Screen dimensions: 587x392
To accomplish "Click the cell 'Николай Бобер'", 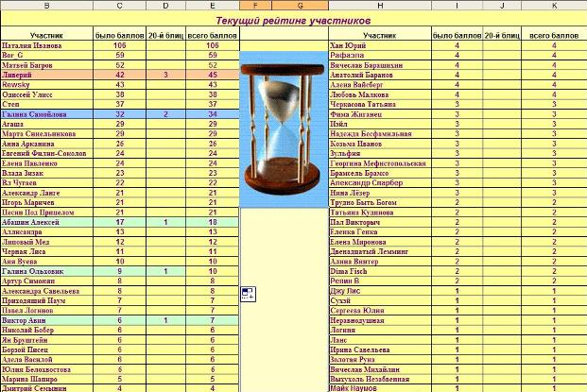I will [x=47, y=330].
